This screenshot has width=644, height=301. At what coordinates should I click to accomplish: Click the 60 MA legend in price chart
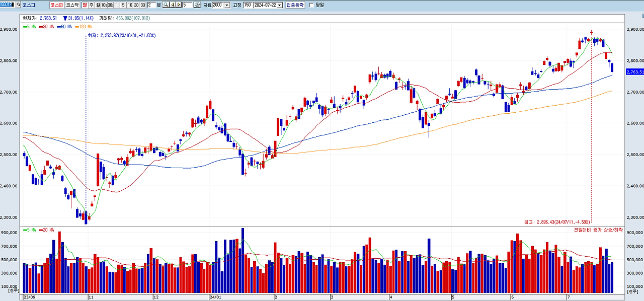[64, 26]
